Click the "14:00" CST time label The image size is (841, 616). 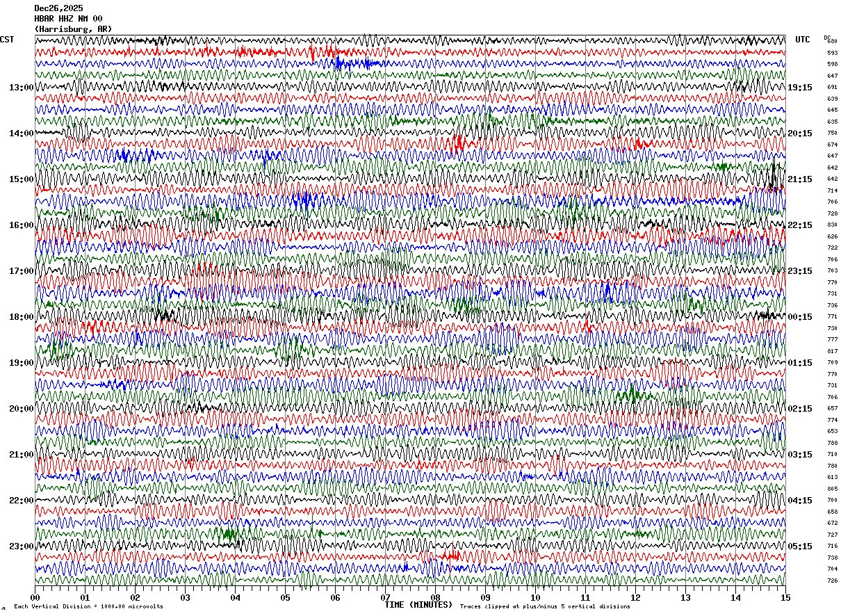pos(22,133)
